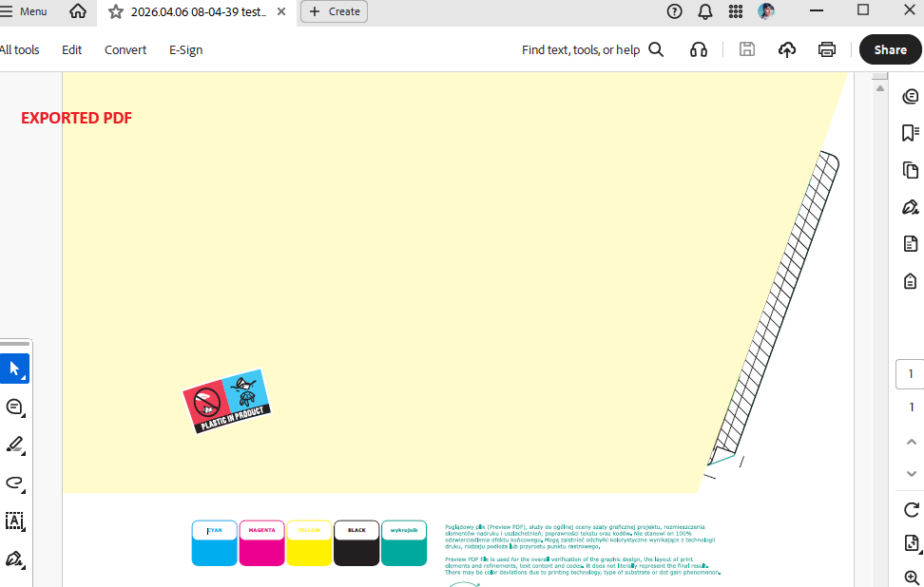Go to the next page arrow
Viewport: 924px width, 587px height.
911,473
